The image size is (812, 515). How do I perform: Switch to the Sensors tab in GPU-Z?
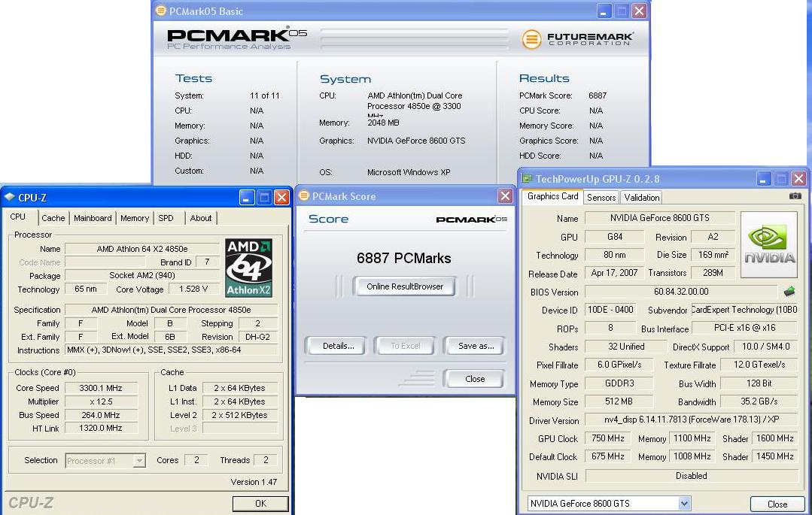coord(601,197)
